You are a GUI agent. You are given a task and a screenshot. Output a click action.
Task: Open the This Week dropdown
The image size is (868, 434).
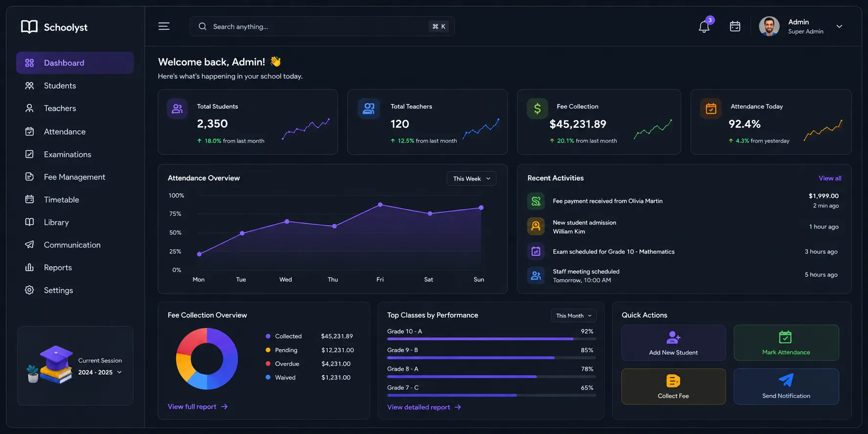(x=471, y=179)
